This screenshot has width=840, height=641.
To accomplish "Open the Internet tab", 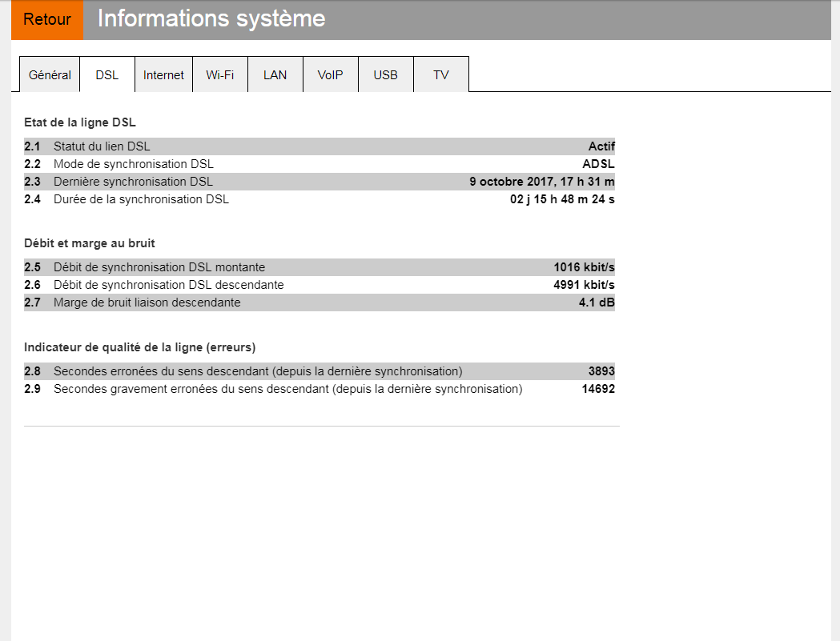I will pyautogui.click(x=163, y=75).
